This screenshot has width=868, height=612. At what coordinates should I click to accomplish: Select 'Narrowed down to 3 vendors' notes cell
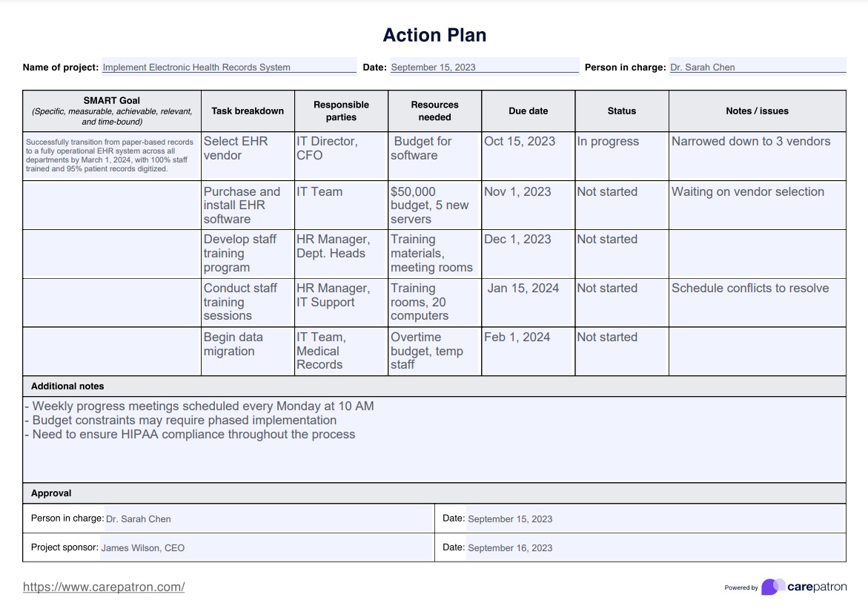point(757,155)
